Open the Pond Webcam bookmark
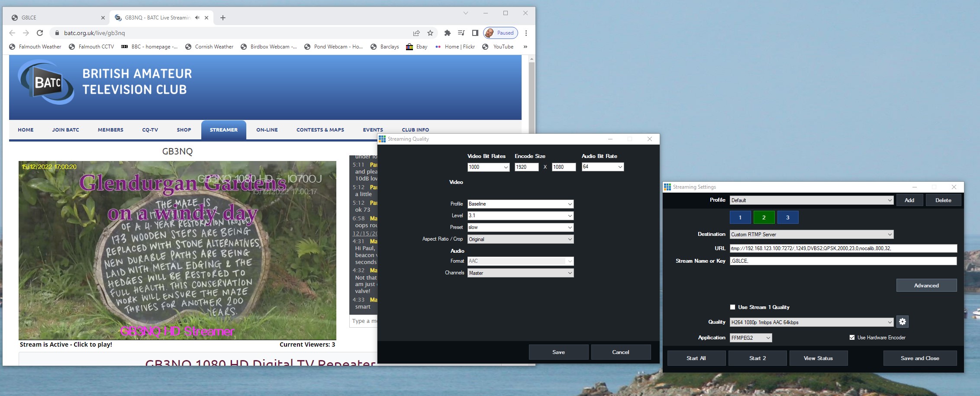This screenshot has width=980, height=396. click(333, 47)
